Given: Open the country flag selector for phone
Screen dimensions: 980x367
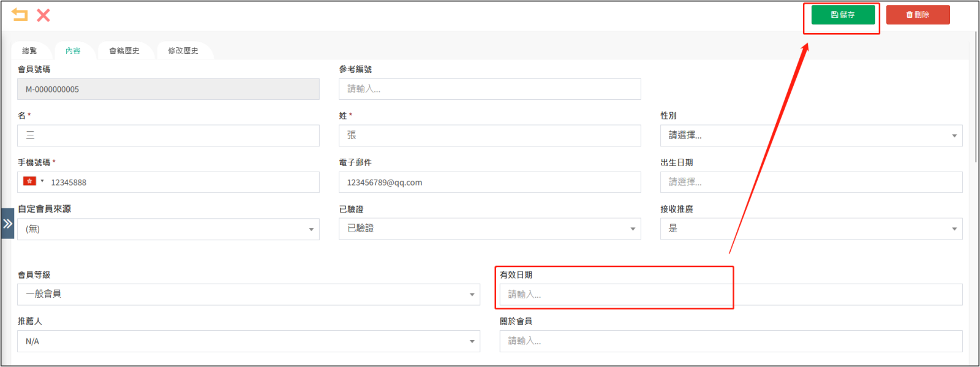Looking at the screenshot, I should (33, 181).
